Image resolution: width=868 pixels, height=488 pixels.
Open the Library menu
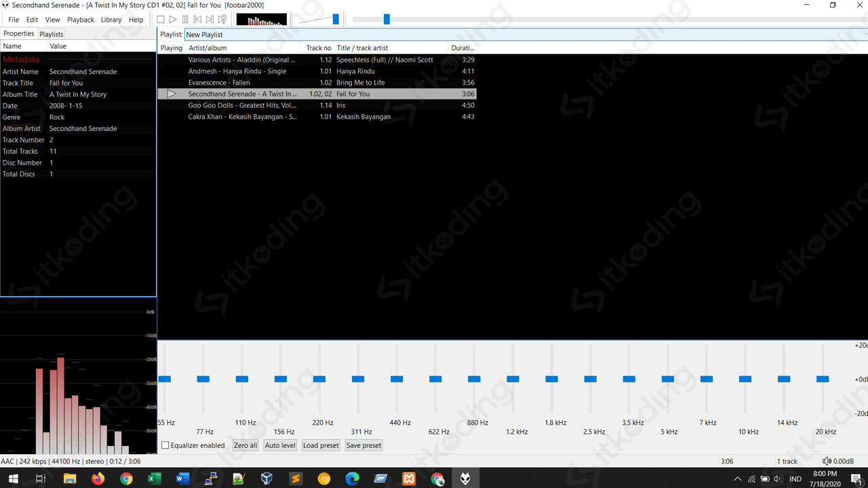[x=111, y=20]
